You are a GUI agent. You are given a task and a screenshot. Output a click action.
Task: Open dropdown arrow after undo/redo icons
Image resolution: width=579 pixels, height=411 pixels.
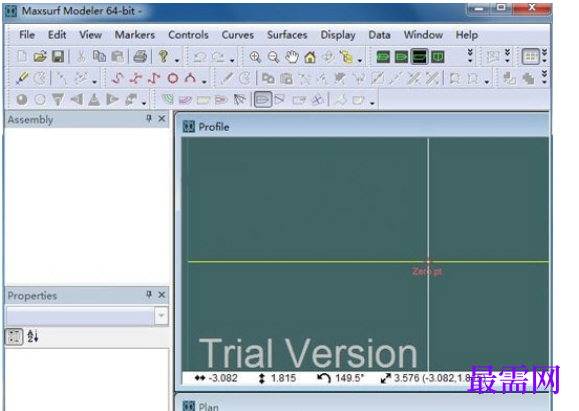(232, 60)
